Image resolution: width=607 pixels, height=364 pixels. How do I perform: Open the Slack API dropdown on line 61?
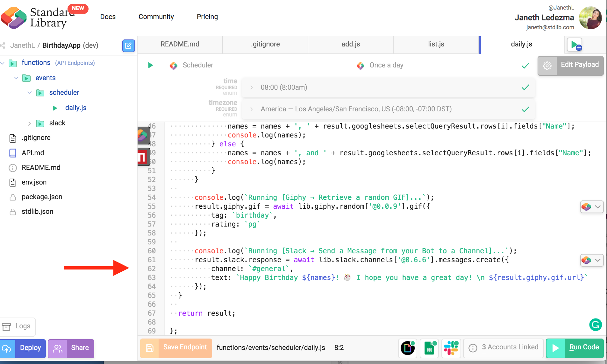click(592, 260)
